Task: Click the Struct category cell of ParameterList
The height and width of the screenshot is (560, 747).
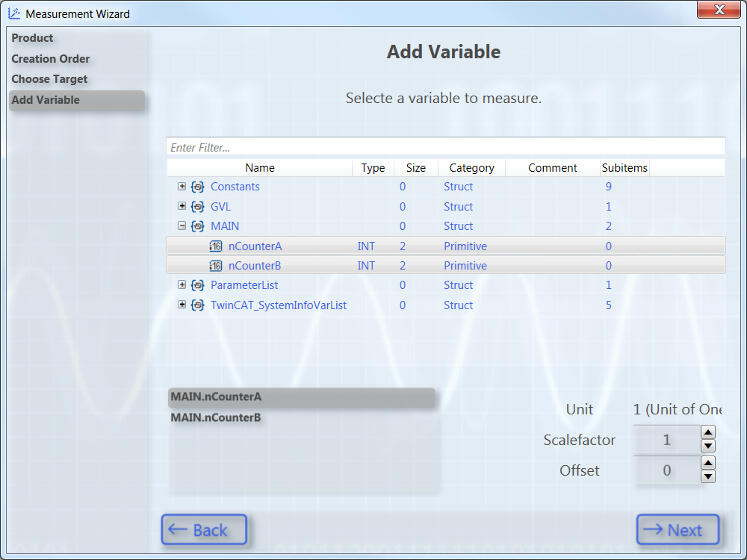Action: click(x=459, y=285)
